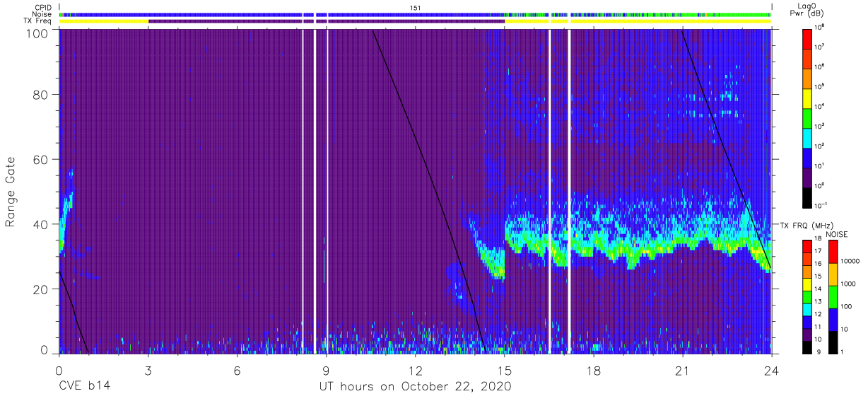The width and height of the screenshot is (868, 401).
Task: Click the y-axis tick label '80'
Action: click(x=40, y=94)
